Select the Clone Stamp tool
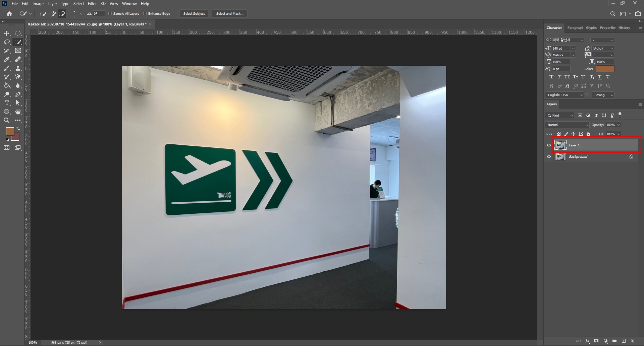The image size is (644, 346). 18,68
